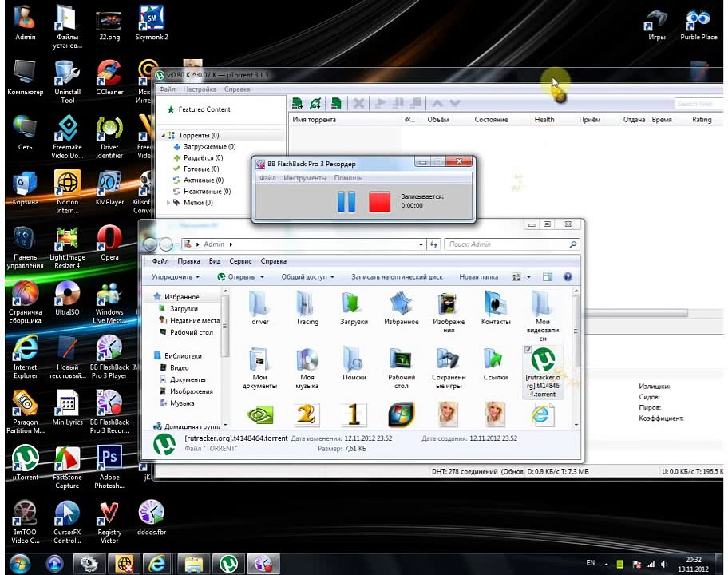Click the CCleaner desktop icon
This screenshot has width=728, height=575.
109,78
